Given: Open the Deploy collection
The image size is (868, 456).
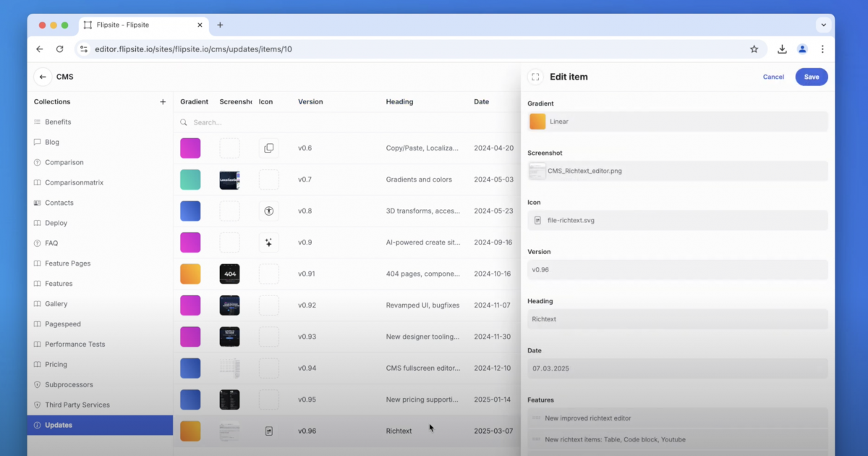Looking at the screenshot, I should [100, 223].
